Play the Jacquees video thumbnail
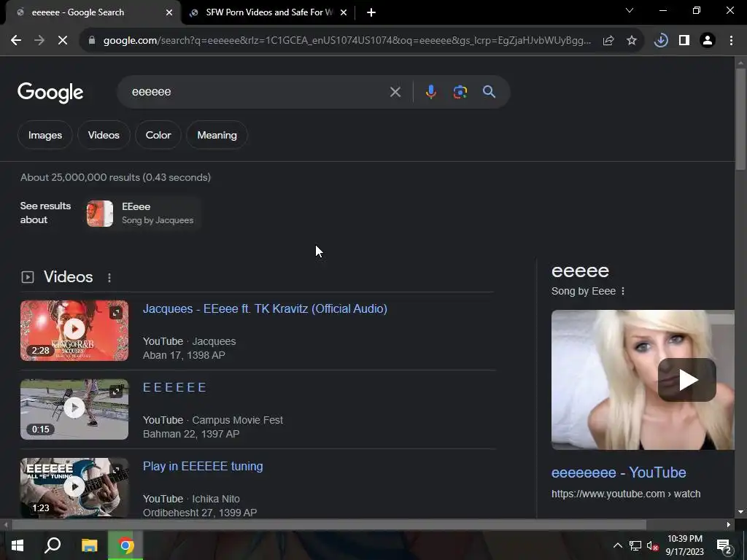This screenshot has width=747, height=560. [x=74, y=329]
